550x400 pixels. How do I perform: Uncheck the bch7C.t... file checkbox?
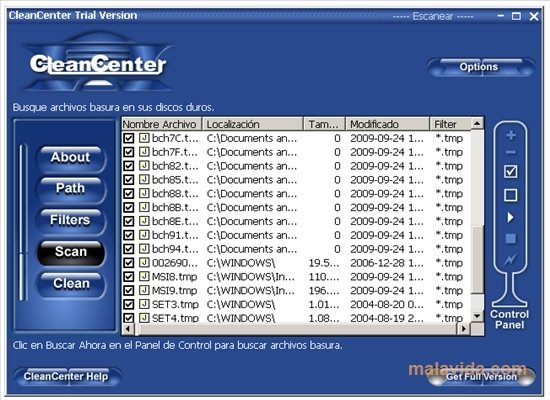pyautogui.click(x=129, y=138)
